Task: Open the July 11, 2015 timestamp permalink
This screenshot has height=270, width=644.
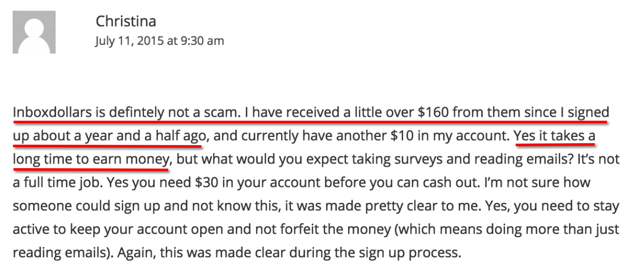Action: tap(159, 41)
